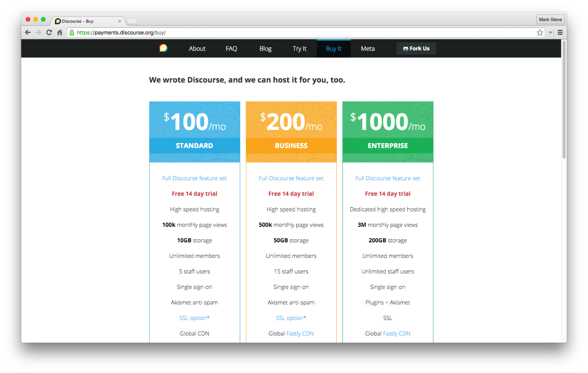The height and width of the screenshot is (373, 588).
Task: Click the address bar URL field
Action: point(306,32)
